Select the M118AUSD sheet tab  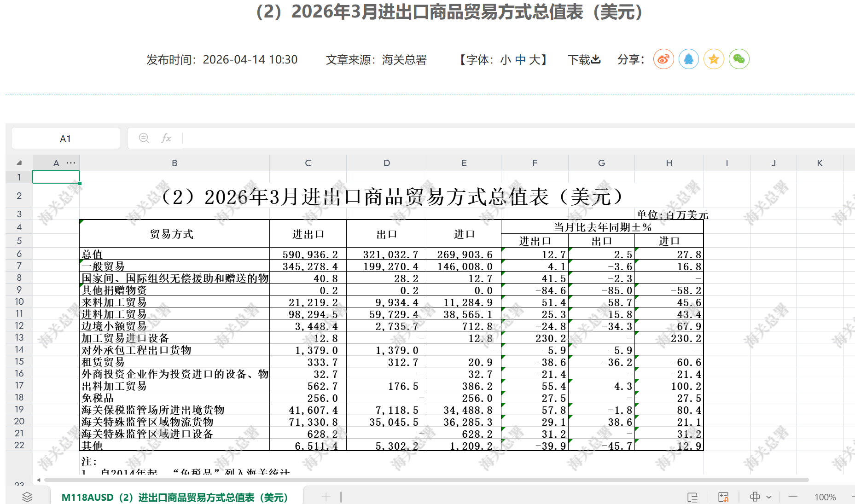pyautogui.click(x=174, y=497)
